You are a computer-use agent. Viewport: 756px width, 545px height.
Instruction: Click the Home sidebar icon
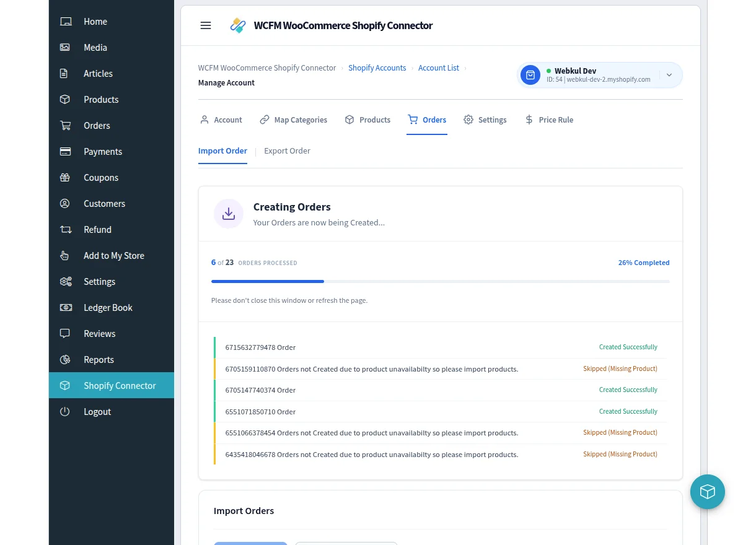tap(65, 22)
